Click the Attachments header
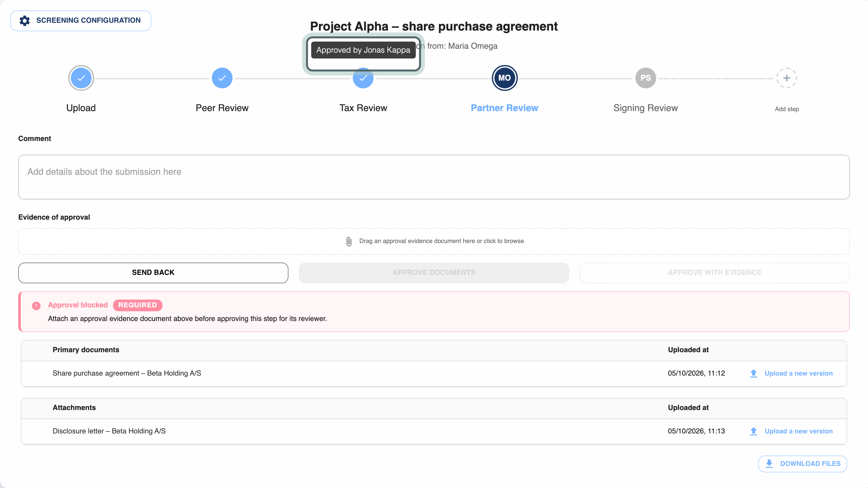868x488 pixels. (74, 407)
